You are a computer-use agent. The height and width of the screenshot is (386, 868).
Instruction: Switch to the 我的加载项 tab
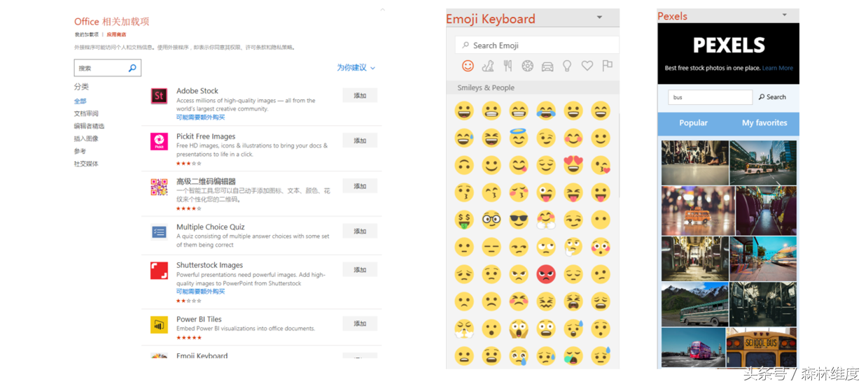pyautogui.click(x=87, y=34)
